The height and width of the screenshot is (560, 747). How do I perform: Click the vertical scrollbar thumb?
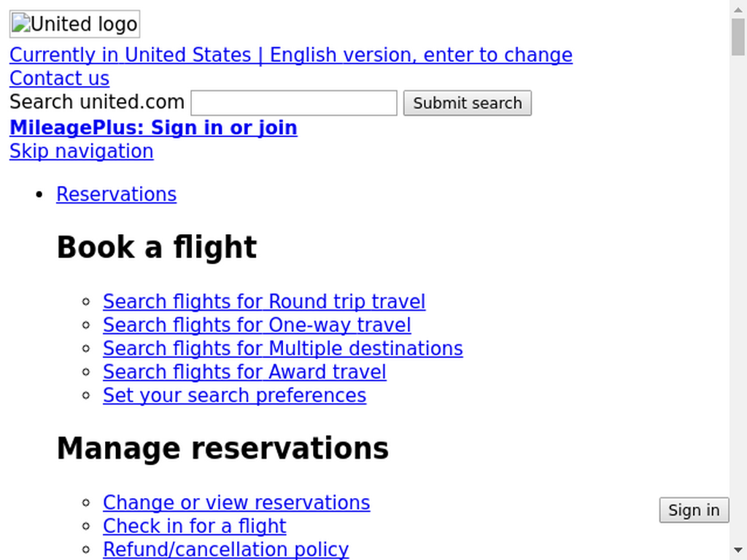click(738, 38)
